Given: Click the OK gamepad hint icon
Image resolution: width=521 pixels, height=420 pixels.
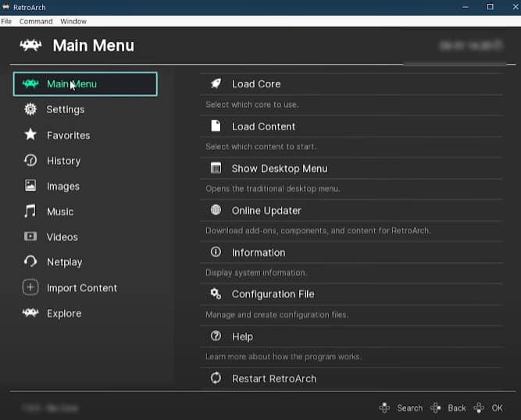Looking at the screenshot, I should [x=479, y=408].
